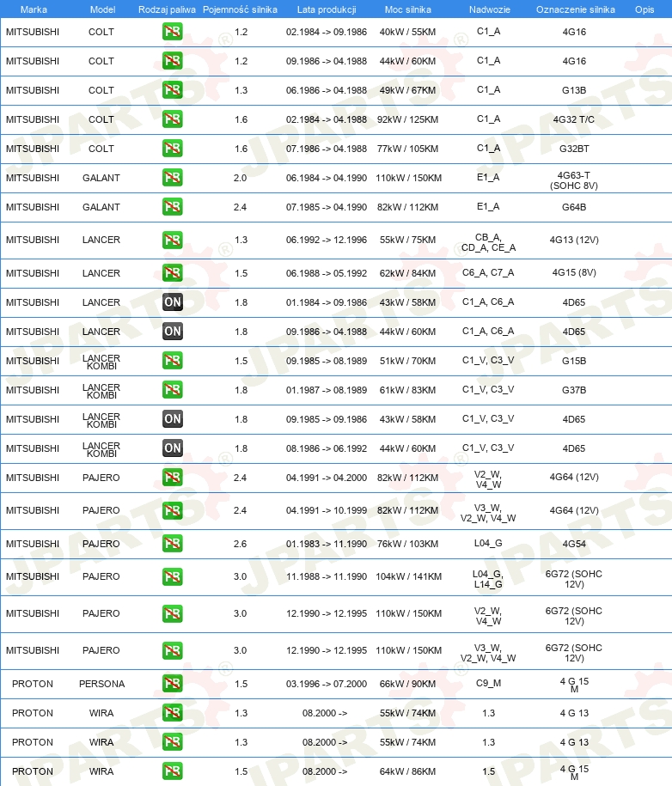Screen dimensions: 672x786
Task: Select the date range 03.1996 -> 07.2000
Action: 327,684
